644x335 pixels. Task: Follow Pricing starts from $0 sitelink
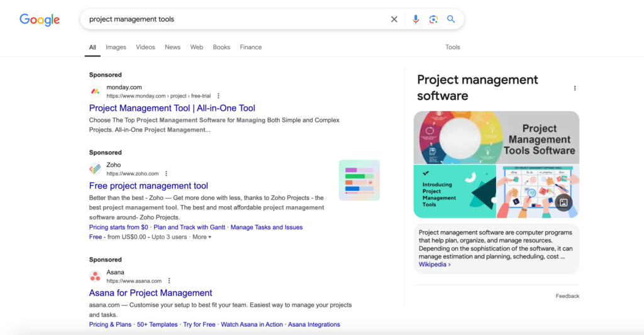(119, 227)
